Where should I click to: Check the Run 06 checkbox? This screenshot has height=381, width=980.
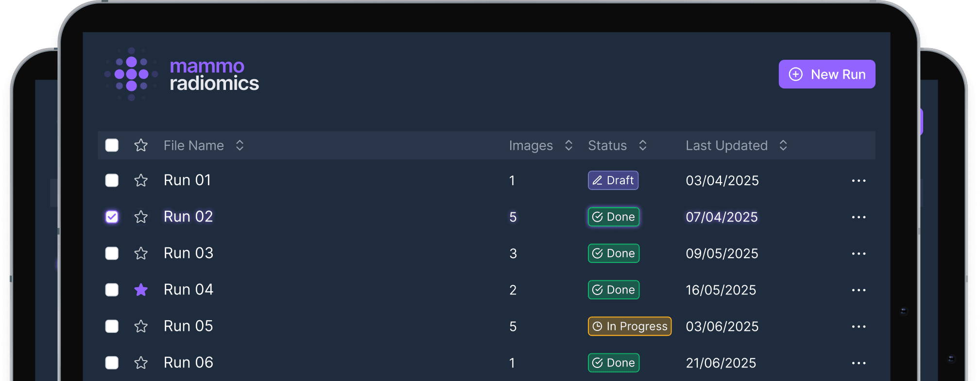click(x=112, y=363)
